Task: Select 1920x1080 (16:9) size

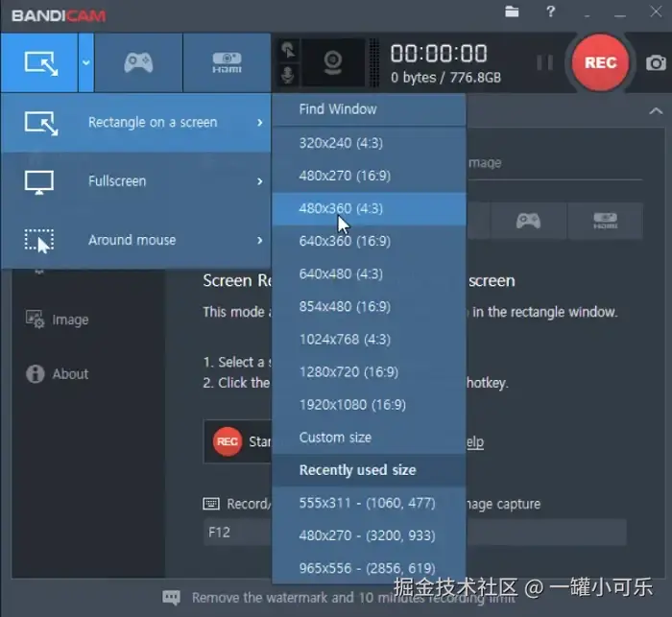Action: click(x=369, y=405)
